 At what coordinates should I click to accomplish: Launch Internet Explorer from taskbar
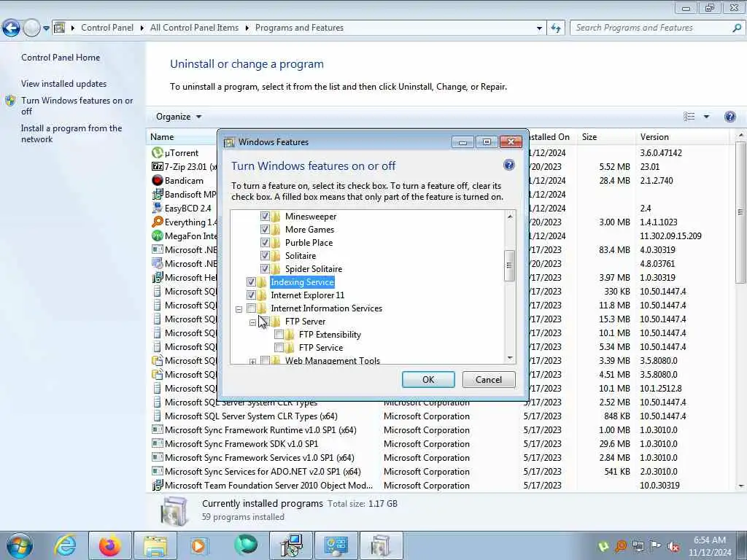(65, 545)
